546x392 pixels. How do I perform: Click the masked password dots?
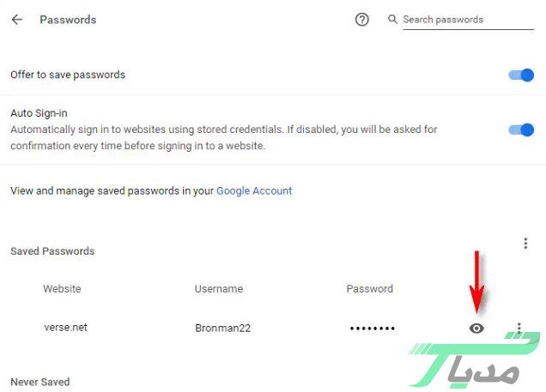coord(372,328)
